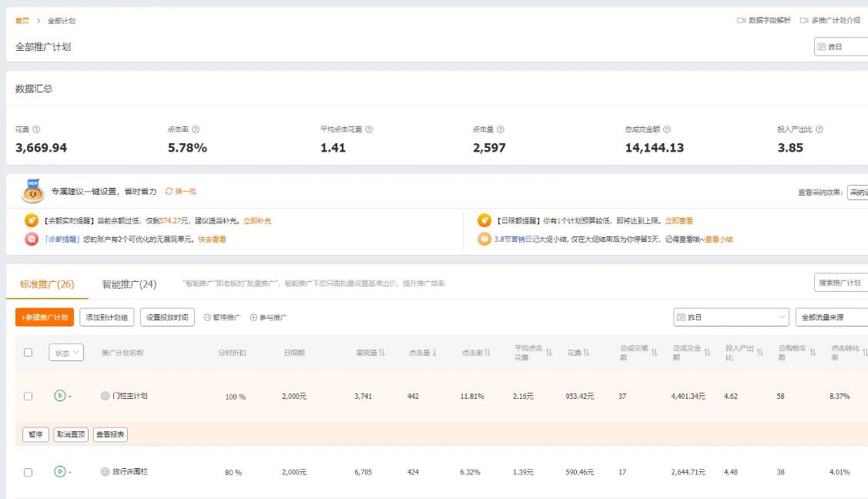This screenshot has width=868, height=499.
Task: Click the +新建推广计划 button
Action: [x=45, y=317]
